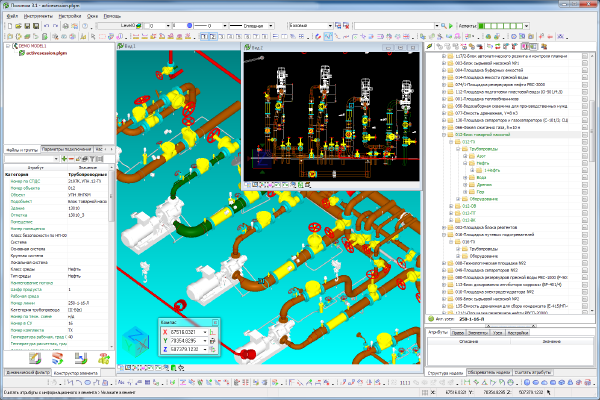Click the Вид 1 view tab icon
The height and width of the screenshot is (400, 600).
pos(122,46)
